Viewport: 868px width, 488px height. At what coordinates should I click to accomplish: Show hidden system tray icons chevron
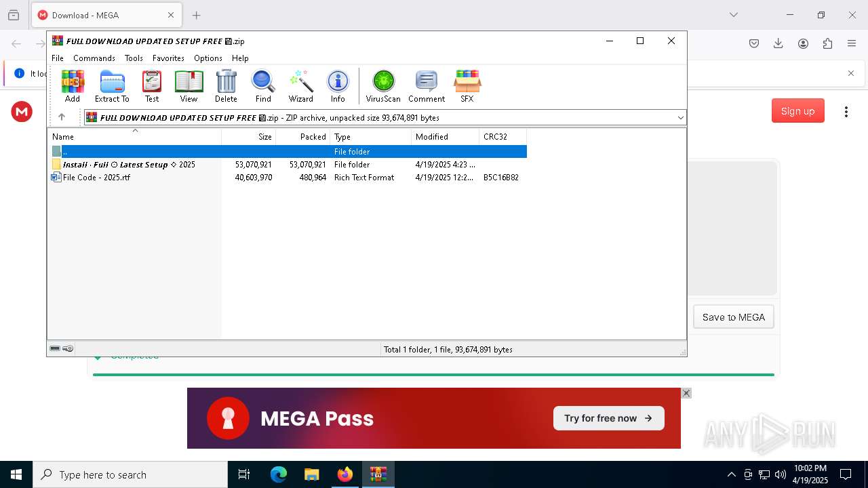pos(731,474)
